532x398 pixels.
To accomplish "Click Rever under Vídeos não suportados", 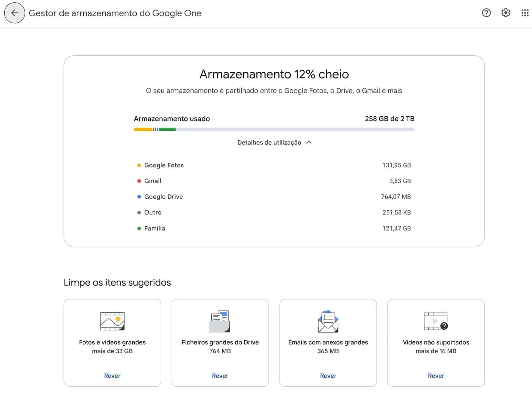I will [436, 376].
